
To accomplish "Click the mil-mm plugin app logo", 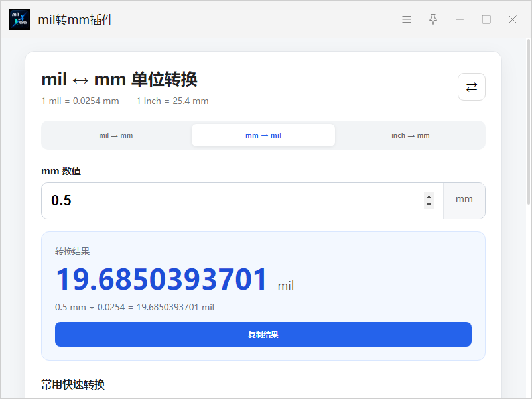I will click(x=19, y=19).
